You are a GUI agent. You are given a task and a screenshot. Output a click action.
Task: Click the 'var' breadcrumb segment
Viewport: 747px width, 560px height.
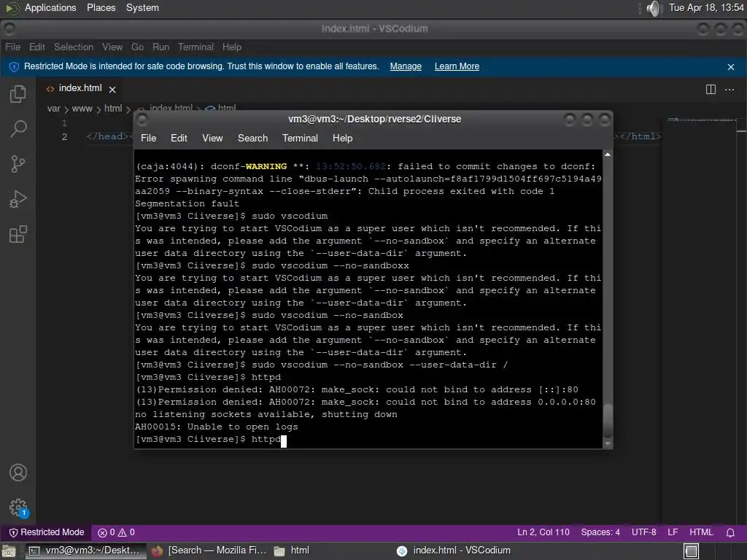tap(54, 109)
